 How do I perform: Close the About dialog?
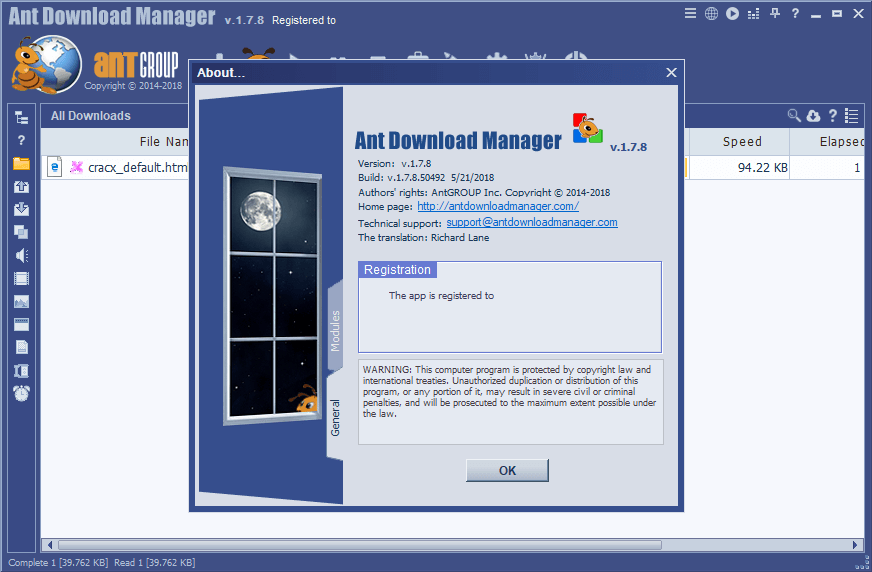(671, 73)
